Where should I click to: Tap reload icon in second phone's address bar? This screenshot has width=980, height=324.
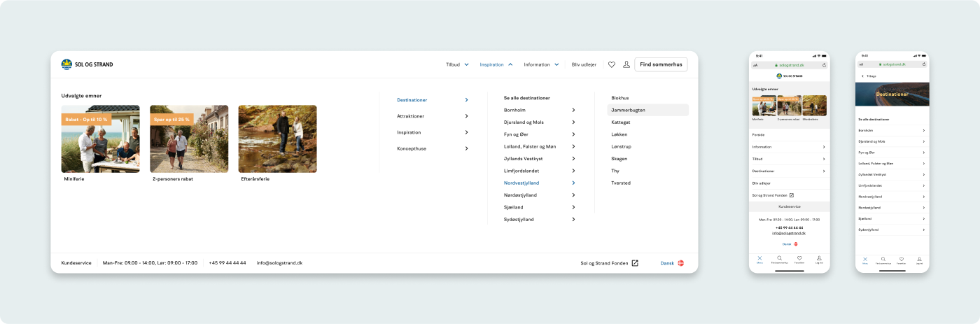[923, 64]
